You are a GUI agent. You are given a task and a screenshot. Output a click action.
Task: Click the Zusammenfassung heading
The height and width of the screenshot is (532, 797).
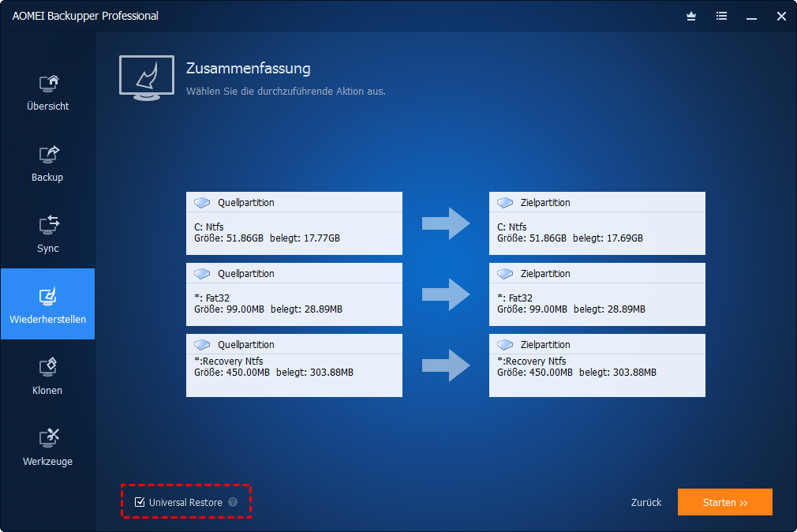point(248,68)
